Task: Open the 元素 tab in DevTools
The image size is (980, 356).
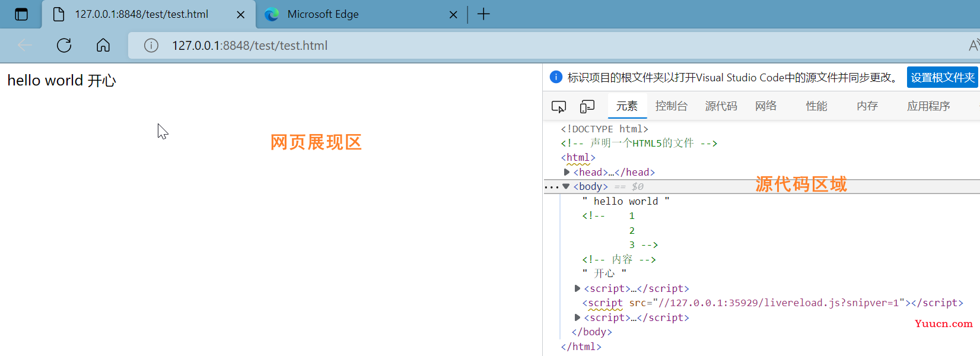Action: coord(627,106)
